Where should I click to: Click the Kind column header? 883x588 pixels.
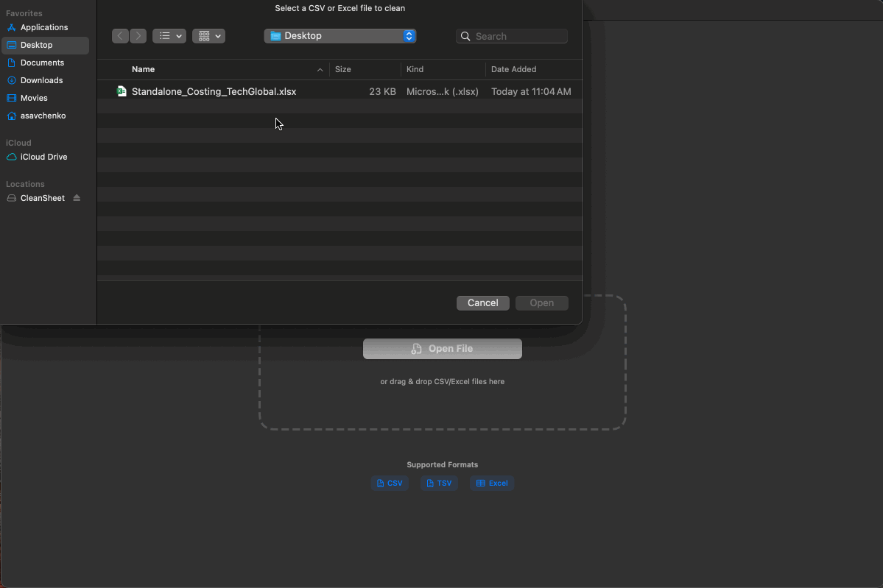click(x=415, y=69)
